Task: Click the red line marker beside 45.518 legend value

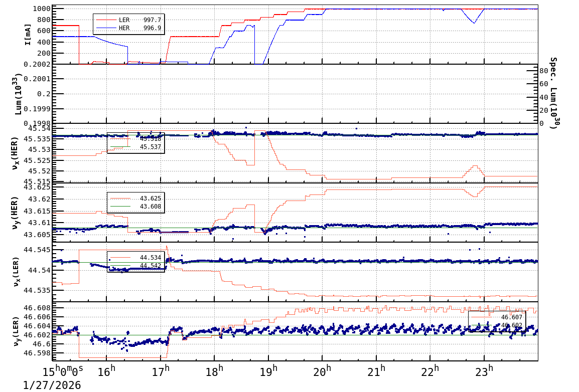Action: [120, 138]
